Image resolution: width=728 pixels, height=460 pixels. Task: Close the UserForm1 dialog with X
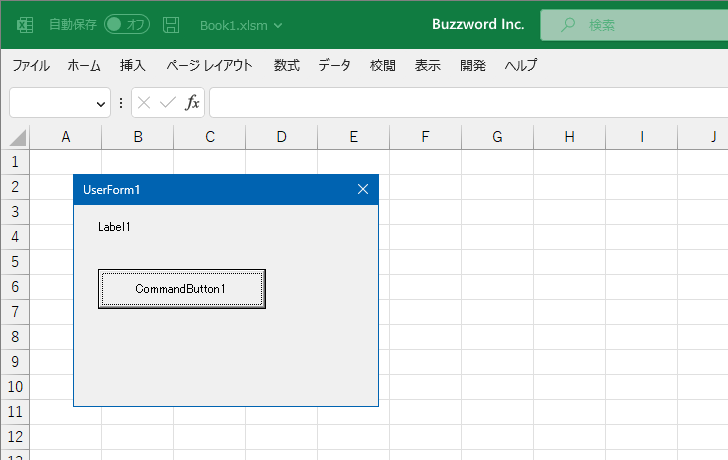(x=363, y=189)
